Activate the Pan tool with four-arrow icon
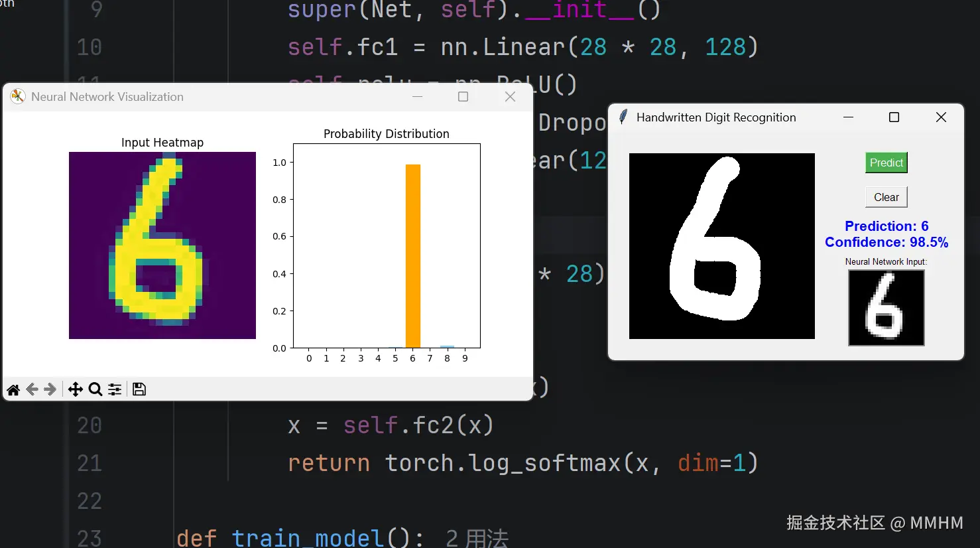Image resolution: width=980 pixels, height=548 pixels. 76,389
